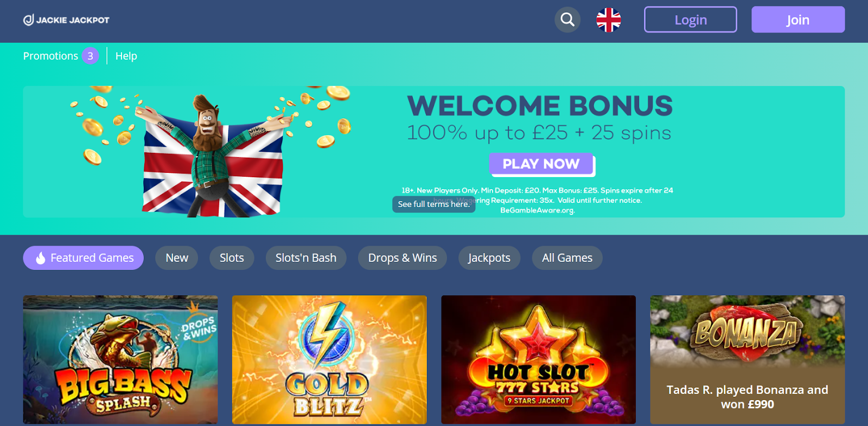Click the See full terms here link
The image size is (868, 426).
[x=434, y=204]
